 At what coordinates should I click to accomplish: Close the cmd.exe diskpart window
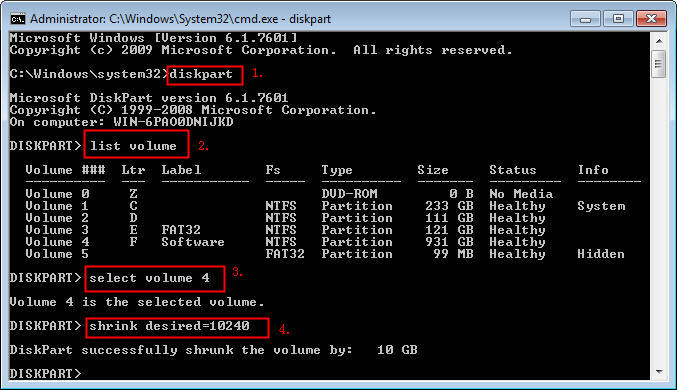[x=651, y=19]
